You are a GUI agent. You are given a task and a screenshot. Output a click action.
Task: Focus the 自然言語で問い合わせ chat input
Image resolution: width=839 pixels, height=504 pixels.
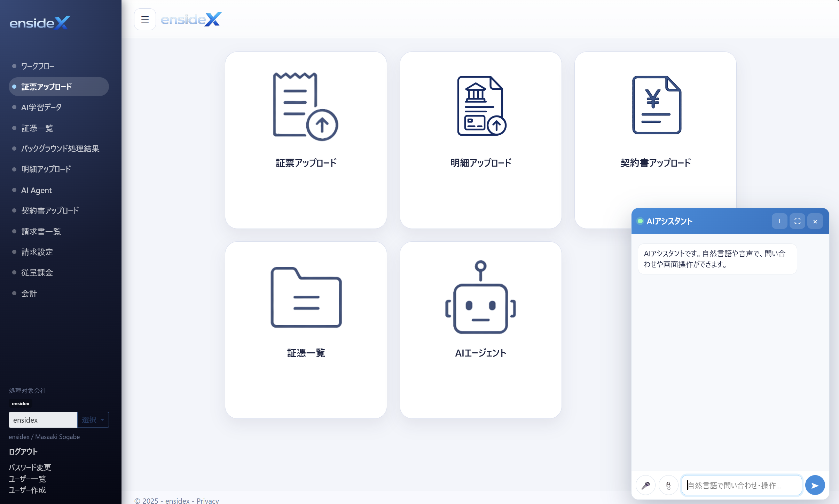tap(742, 485)
